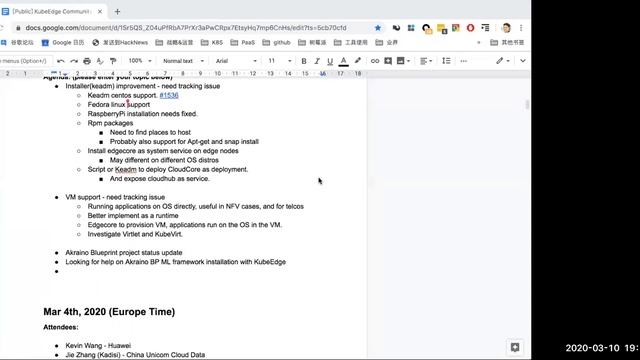Image resolution: width=640 pixels, height=360 pixels.
Task: Click the Redo icon in Docs toolbar
Action: tap(74, 61)
